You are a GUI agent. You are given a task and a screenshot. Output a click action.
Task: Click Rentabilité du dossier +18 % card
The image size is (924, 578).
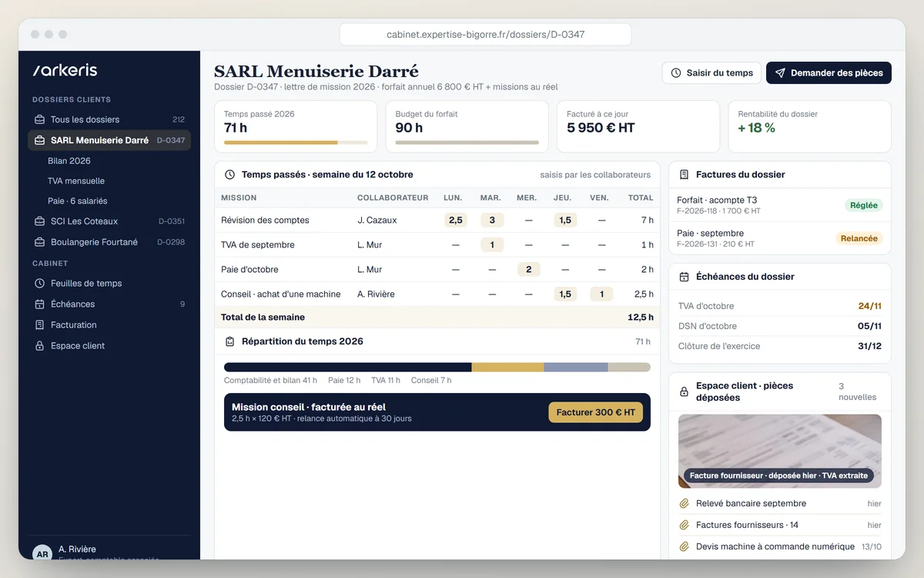[809, 126]
